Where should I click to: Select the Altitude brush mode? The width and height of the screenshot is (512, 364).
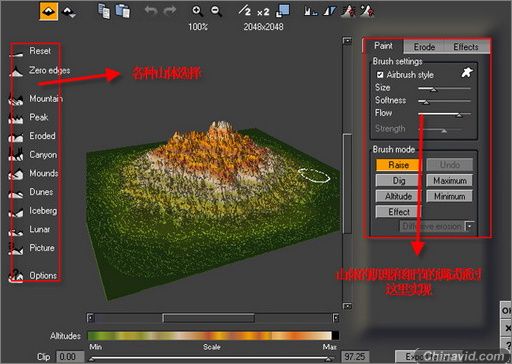click(398, 196)
